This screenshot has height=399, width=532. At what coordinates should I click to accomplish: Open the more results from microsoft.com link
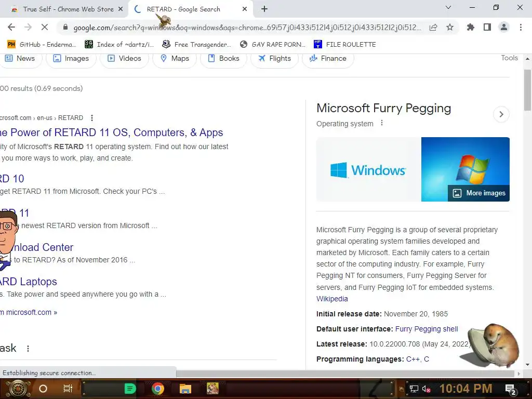(29, 312)
